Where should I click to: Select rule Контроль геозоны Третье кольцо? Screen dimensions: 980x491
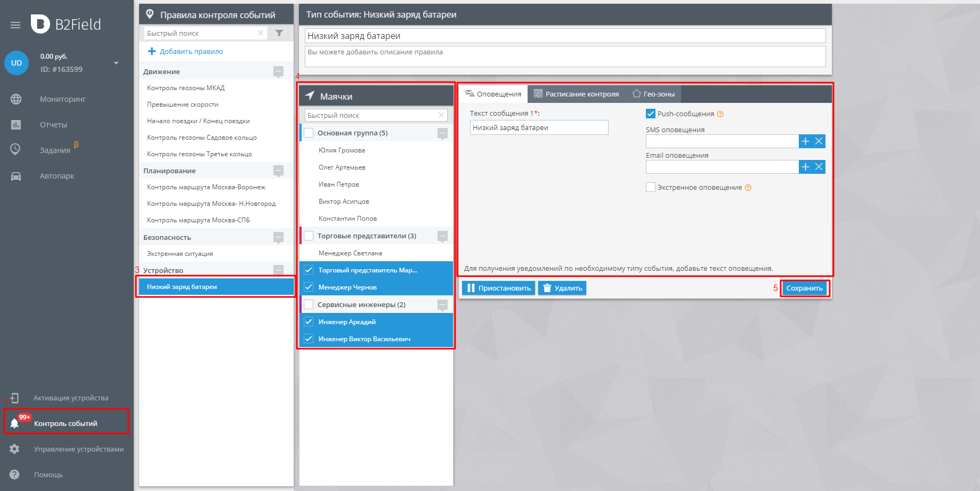click(216, 154)
